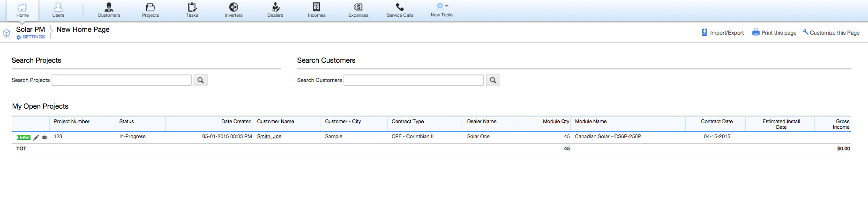Open customer Smith, Joe link
This screenshot has width=868, height=215.
[x=269, y=136]
